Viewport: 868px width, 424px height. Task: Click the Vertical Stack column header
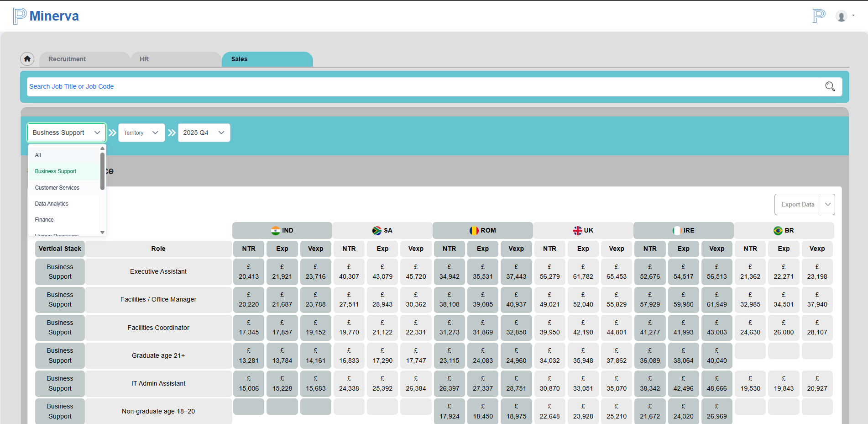tap(60, 249)
